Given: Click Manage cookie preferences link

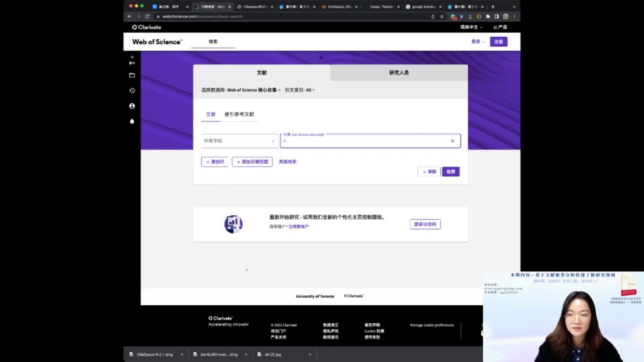Looking at the screenshot, I should (x=432, y=325).
